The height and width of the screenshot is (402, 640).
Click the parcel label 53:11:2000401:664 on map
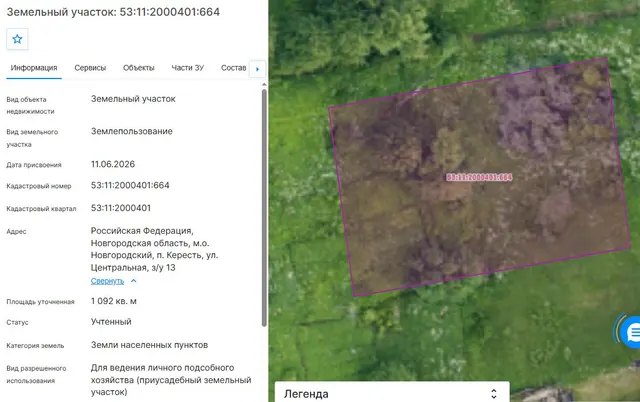click(x=479, y=177)
